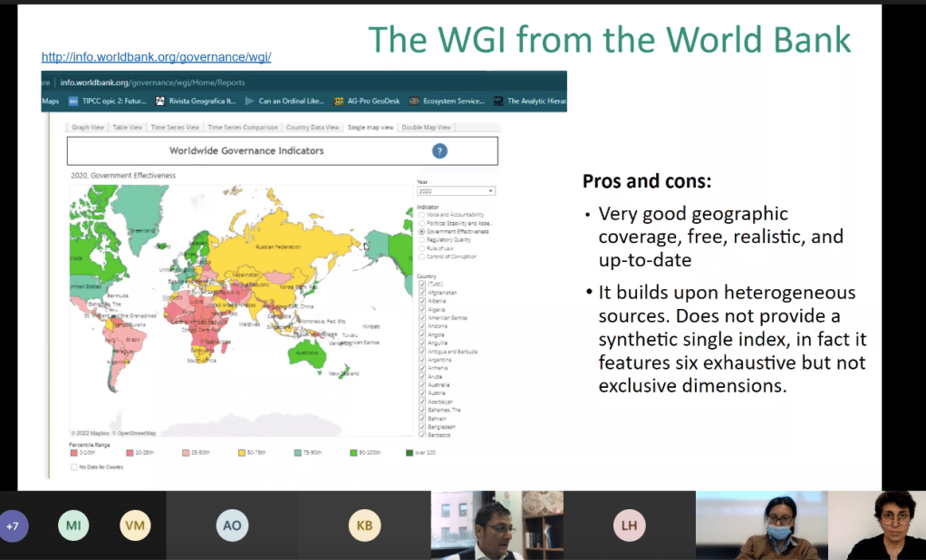Select the VM participant avatar
The width and height of the screenshot is (926, 560).
[x=135, y=526]
